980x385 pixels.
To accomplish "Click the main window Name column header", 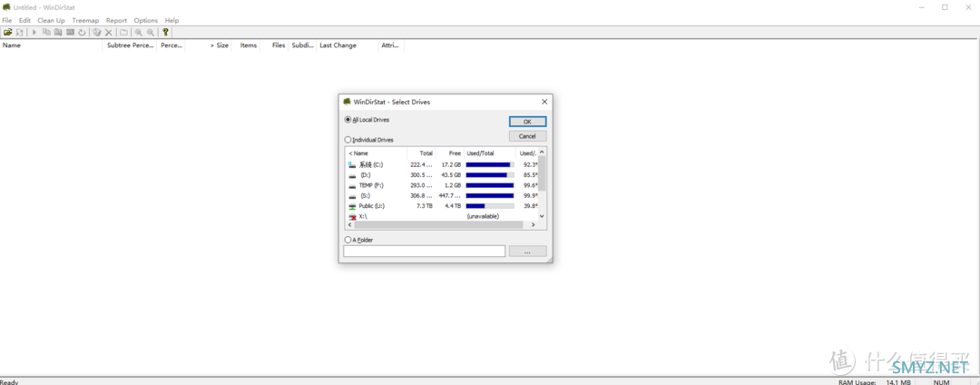I will pos(51,45).
